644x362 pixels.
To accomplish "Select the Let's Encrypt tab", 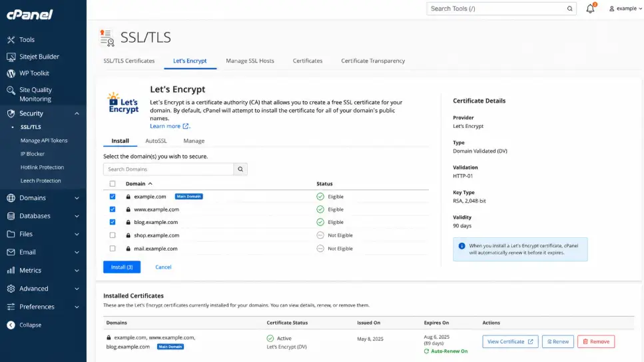I will (190, 61).
